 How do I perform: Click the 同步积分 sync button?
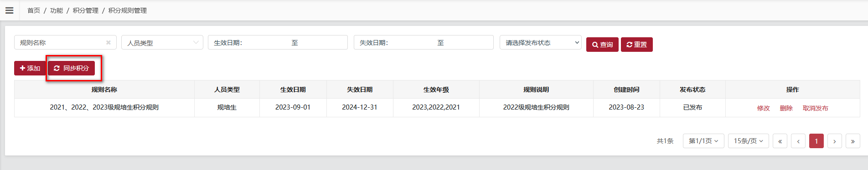point(72,68)
